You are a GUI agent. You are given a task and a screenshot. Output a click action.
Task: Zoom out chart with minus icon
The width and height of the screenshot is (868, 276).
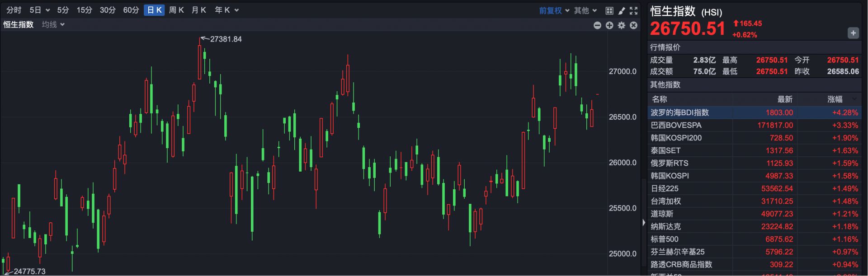[597, 25]
